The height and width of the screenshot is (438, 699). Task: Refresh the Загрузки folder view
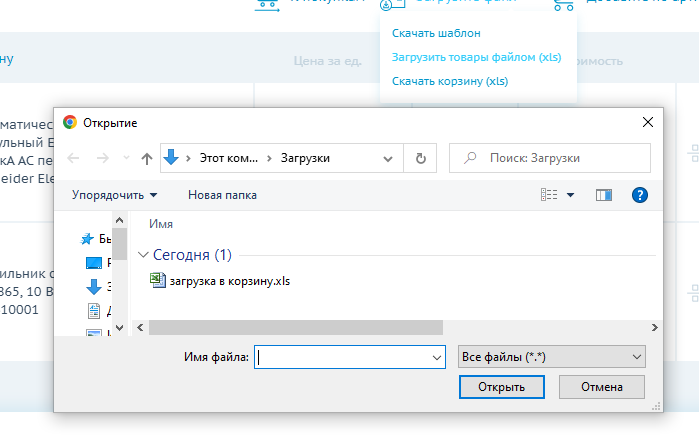[x=420, y=158]
